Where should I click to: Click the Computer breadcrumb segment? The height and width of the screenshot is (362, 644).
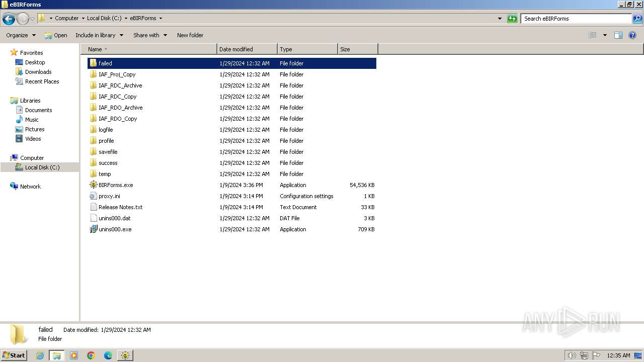(x=66, y=18)
